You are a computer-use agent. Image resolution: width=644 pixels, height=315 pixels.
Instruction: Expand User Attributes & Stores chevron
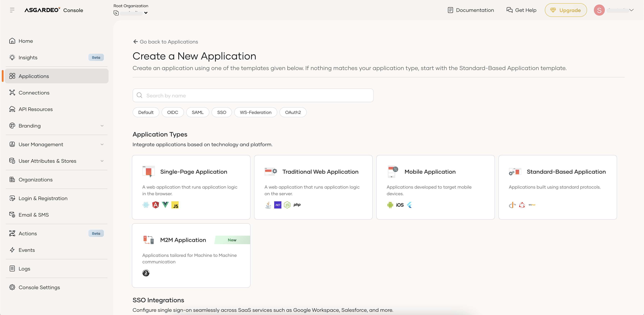[102, 161]
